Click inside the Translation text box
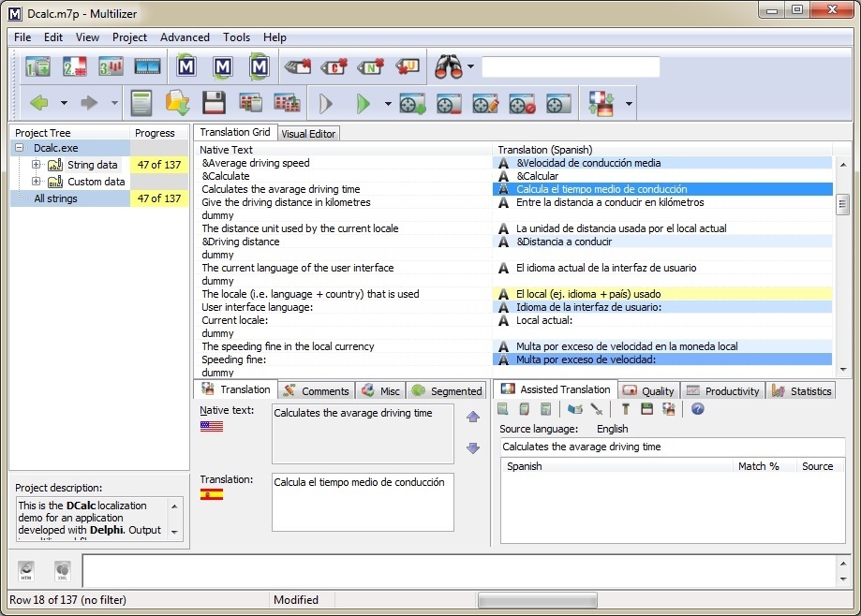 (x=363, y=502)
